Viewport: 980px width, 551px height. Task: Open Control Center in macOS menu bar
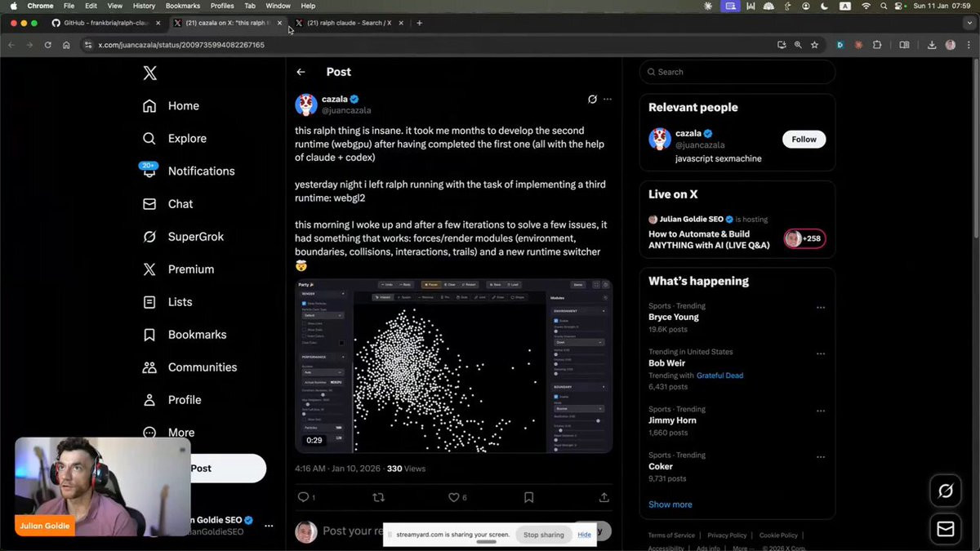pyautogui.click(x=900, y=6)
